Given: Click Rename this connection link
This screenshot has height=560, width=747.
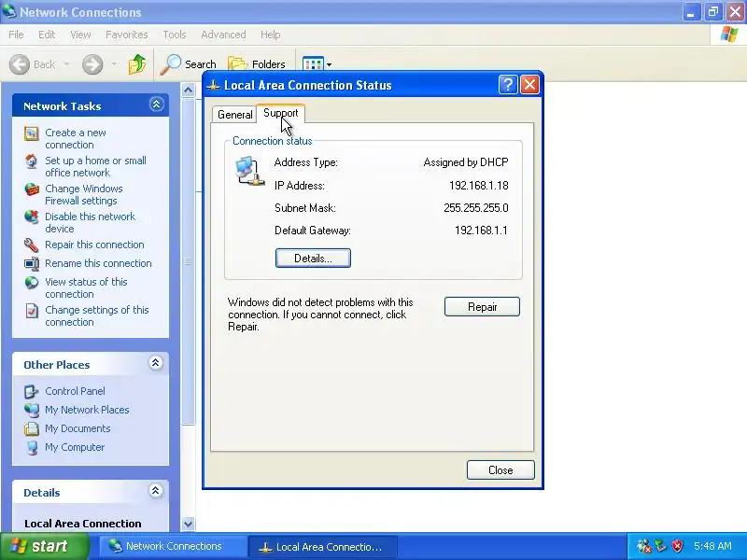Looking at the screenshot, I should point(98,263).
